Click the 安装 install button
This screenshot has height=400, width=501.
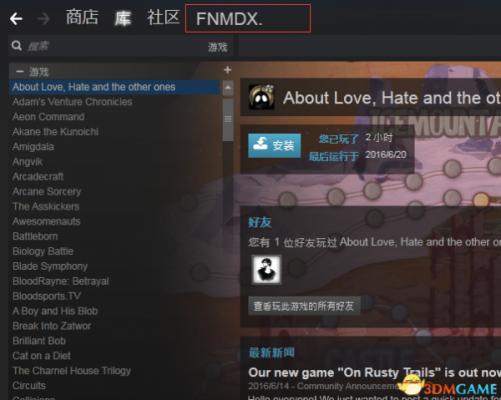point(274,145)
